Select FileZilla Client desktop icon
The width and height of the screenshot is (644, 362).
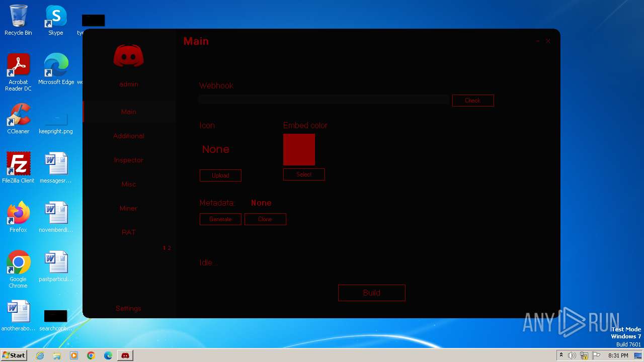coord(18,168)
